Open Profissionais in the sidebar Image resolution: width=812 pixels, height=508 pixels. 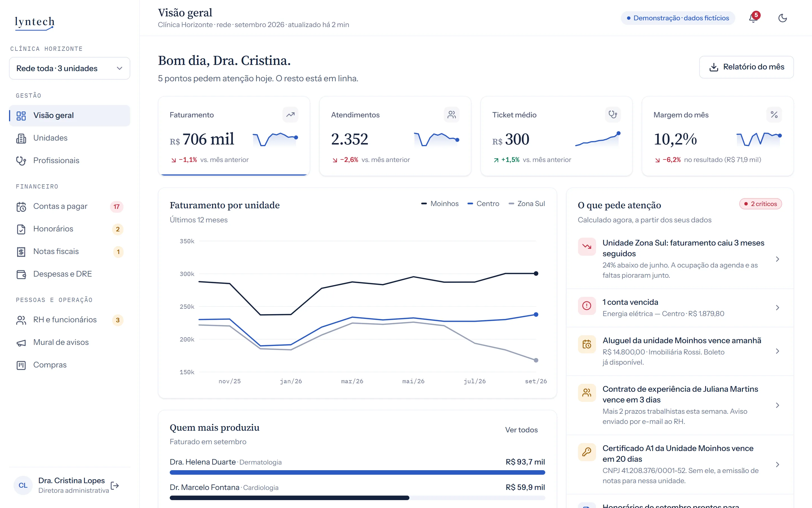pos(69,161)
